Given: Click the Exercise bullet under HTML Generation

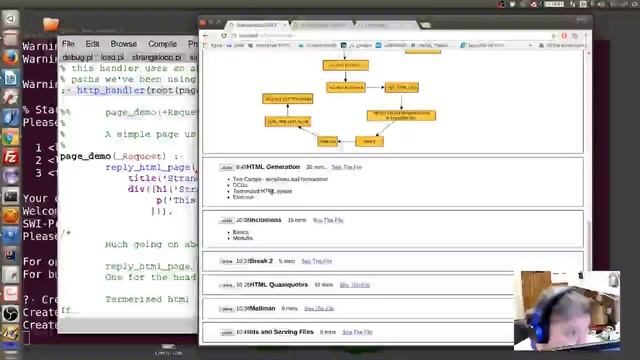Looking at the screenshot, I should (243, 197).
